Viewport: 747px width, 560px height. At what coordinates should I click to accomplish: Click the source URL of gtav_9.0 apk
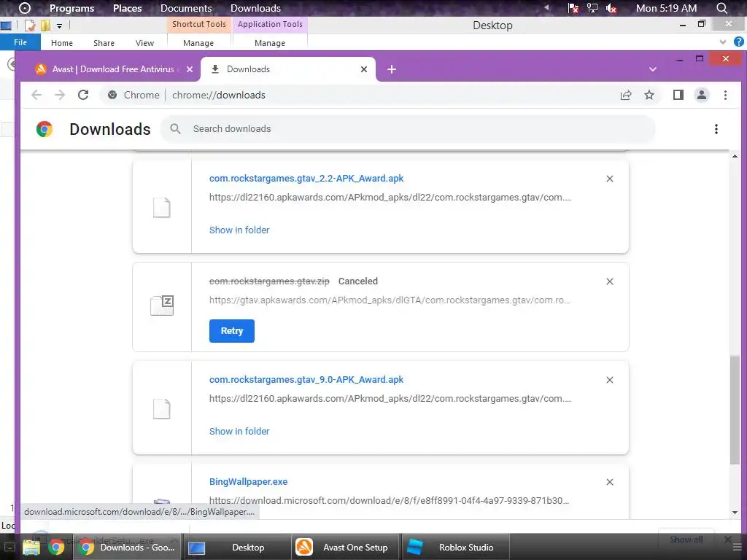point(390,399)
